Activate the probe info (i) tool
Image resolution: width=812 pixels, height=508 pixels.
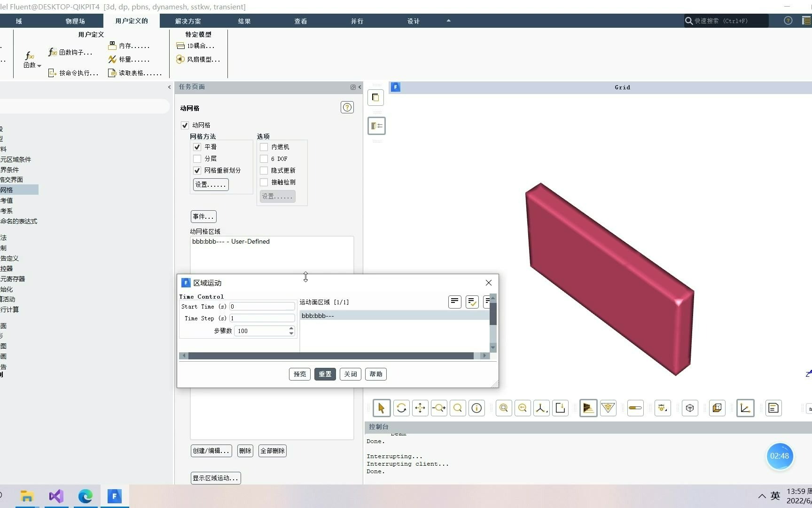tap(476, 408)
